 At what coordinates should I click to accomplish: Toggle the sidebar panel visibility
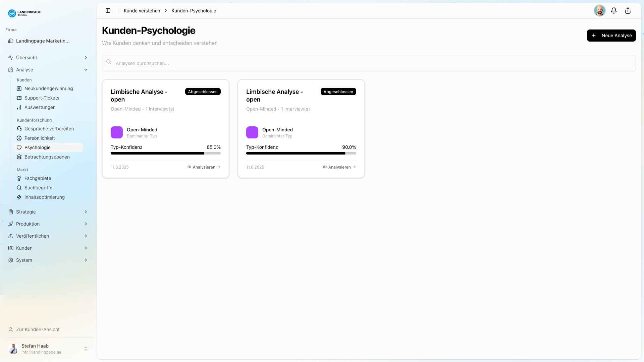(x=108, y=10)
